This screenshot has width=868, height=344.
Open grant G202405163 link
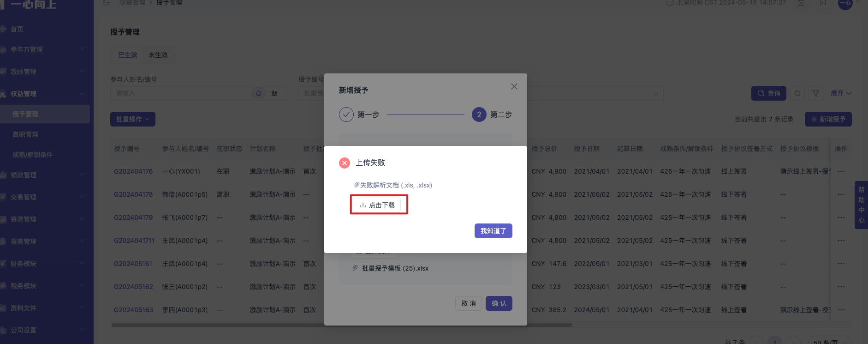pyautogui.click(x=133, y=310)
